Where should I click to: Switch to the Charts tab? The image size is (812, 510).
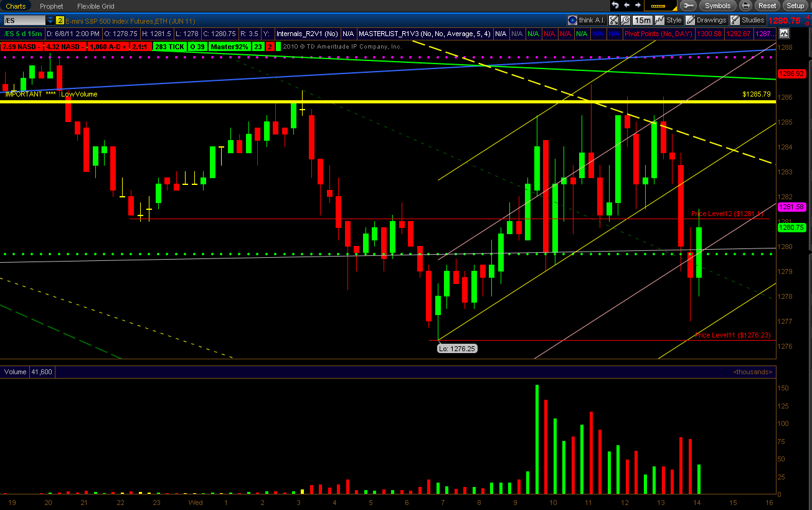point(16,6)
